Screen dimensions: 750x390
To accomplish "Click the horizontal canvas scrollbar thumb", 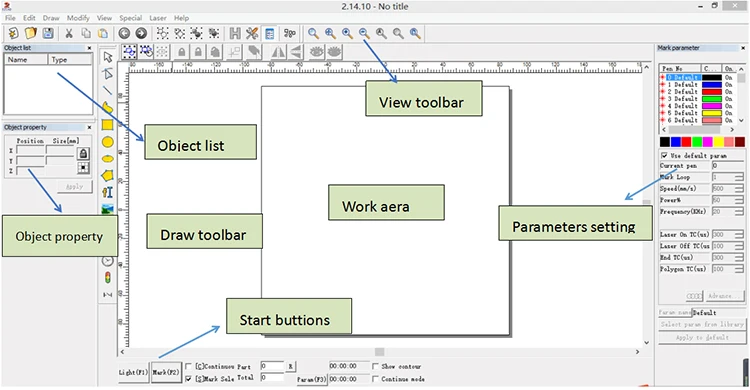I will click(x=379, y=352).
